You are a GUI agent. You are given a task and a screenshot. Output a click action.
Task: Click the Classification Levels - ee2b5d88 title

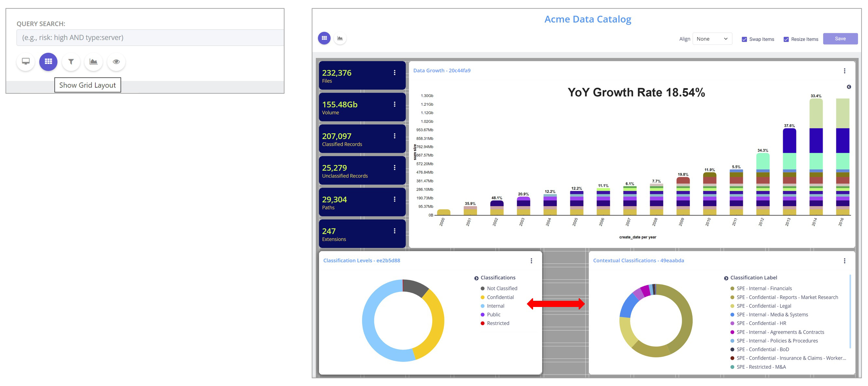coord(362,261)
